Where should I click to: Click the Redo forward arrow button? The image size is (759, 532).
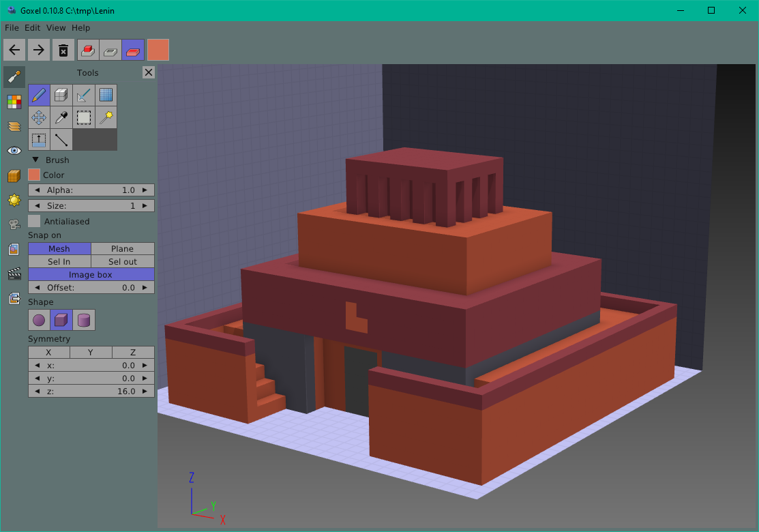(x=39, y=50)
